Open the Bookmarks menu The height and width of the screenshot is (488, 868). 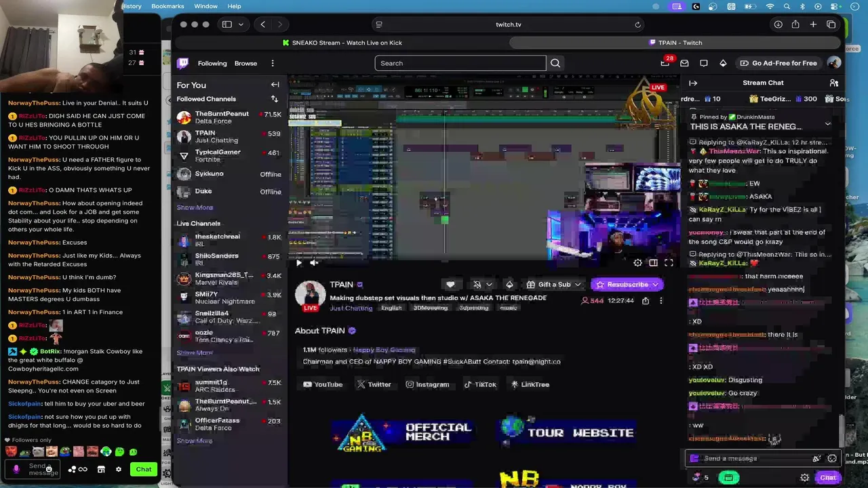coord(167,6)
